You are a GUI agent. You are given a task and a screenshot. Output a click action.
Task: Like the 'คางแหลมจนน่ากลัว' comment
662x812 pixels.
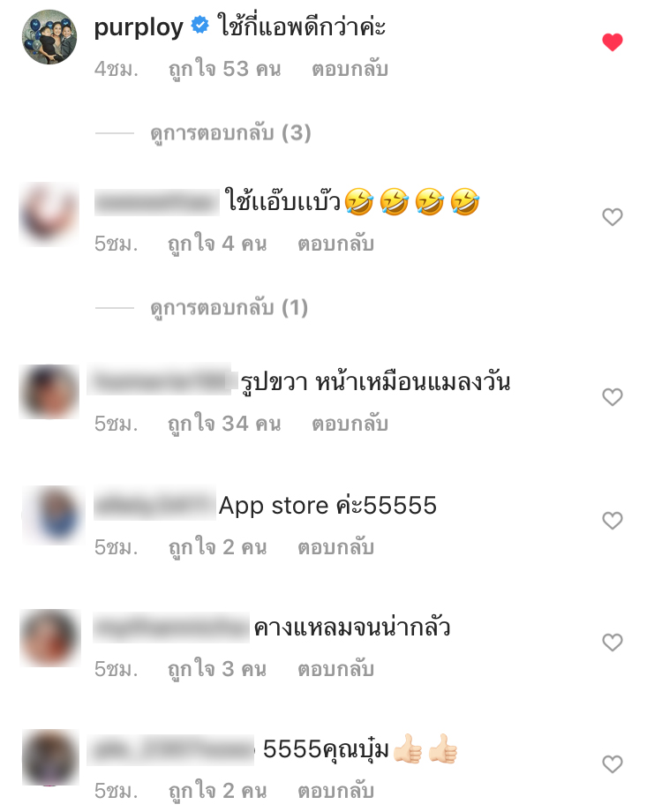613,643
